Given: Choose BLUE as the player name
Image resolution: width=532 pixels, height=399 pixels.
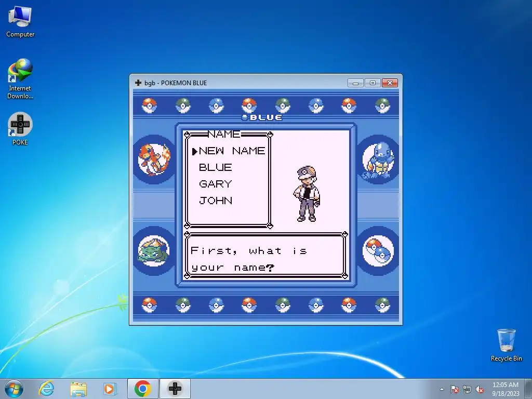Looking at the screenshot, I should click(x=216, y=167).
